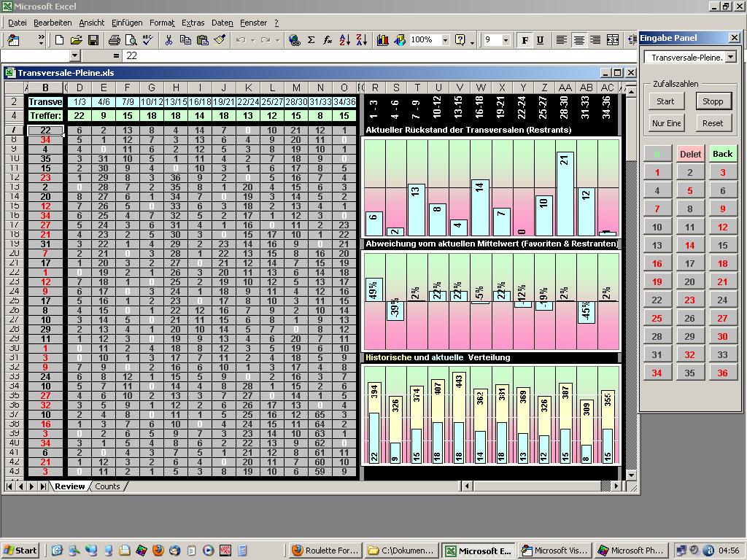The height and width of the screenshot is (560, 747).
Task: Click the Start button under Zufallszahlen
Action: 665,101
